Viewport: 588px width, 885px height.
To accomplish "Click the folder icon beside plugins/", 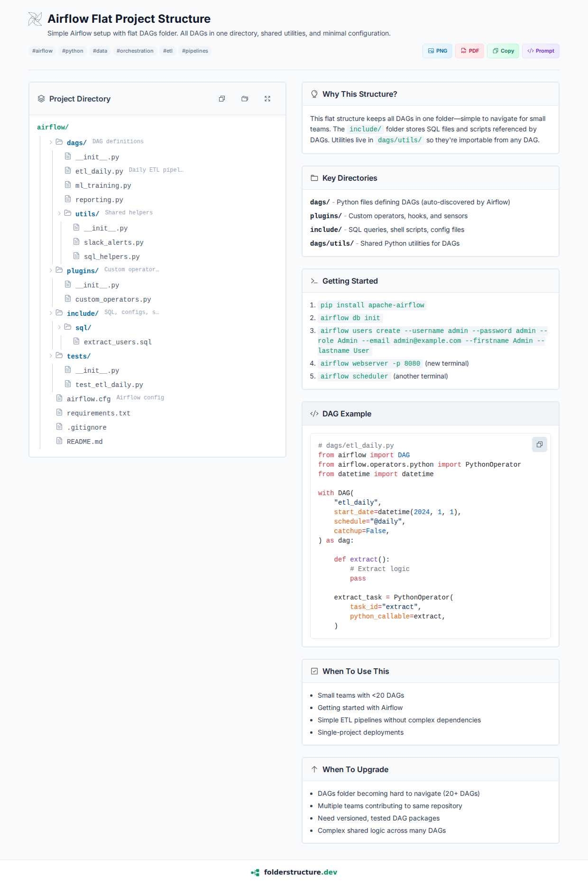I will click(x=59, y=270).
